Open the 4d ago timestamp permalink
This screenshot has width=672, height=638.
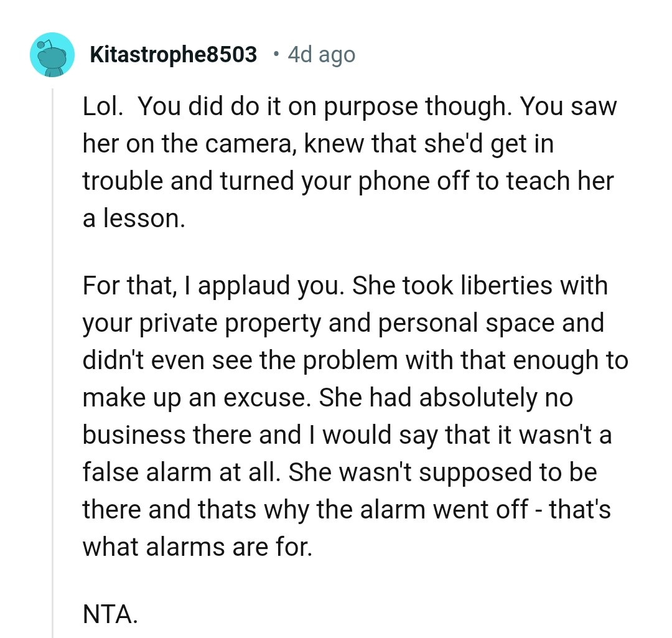(x=321, y=55)
